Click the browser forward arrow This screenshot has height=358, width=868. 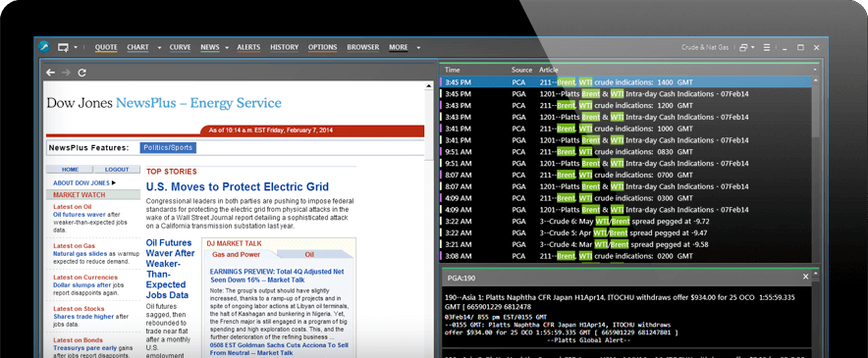(66, 73)
